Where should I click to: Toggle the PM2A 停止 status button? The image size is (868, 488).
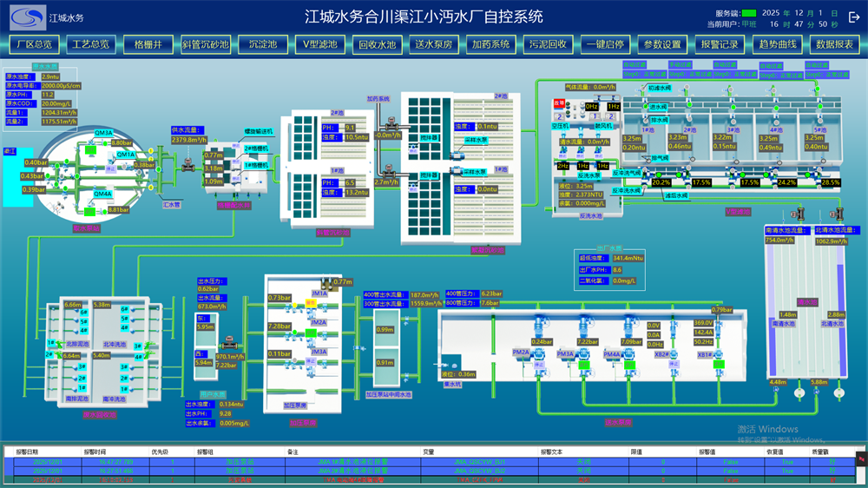[539, 366]
